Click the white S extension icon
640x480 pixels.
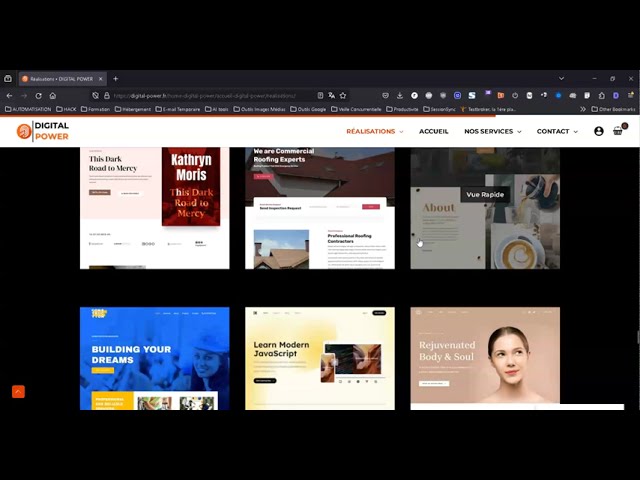click(472, 96)
